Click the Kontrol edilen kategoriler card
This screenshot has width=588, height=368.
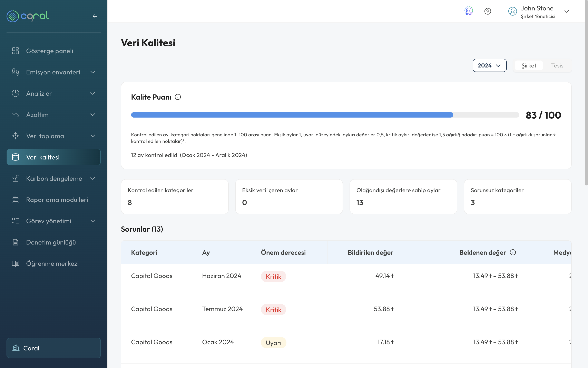(175, 197)
